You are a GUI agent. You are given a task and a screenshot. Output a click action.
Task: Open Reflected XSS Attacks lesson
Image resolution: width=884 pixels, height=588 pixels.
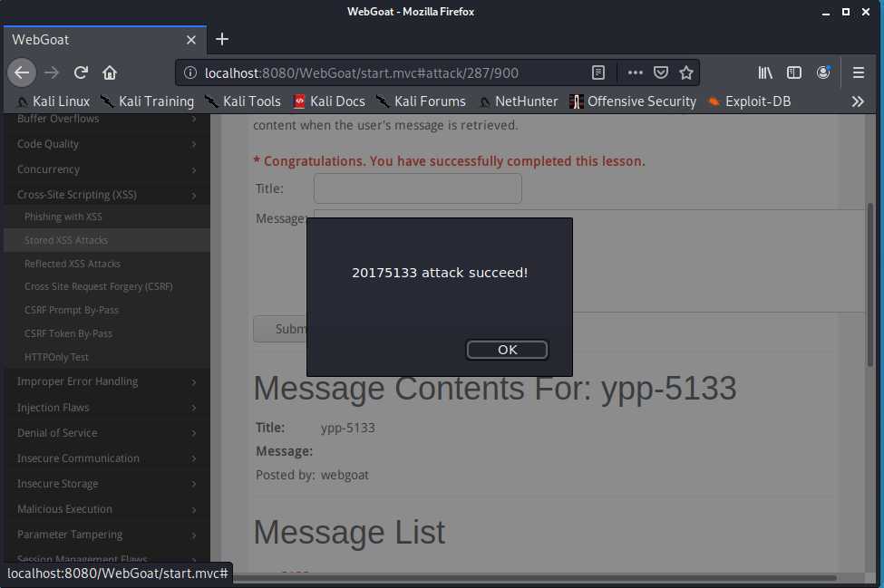pos(107,265)
